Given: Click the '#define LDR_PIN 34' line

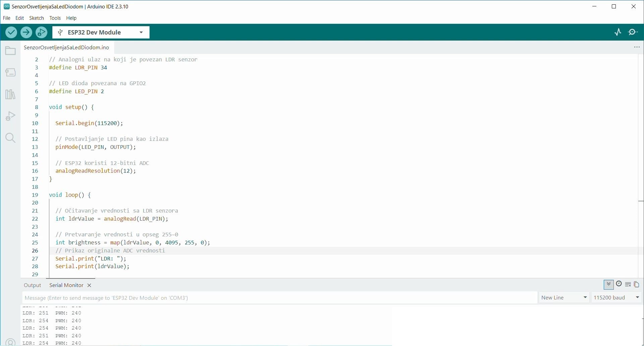Looking at the screenshot, I should (78, 67).
